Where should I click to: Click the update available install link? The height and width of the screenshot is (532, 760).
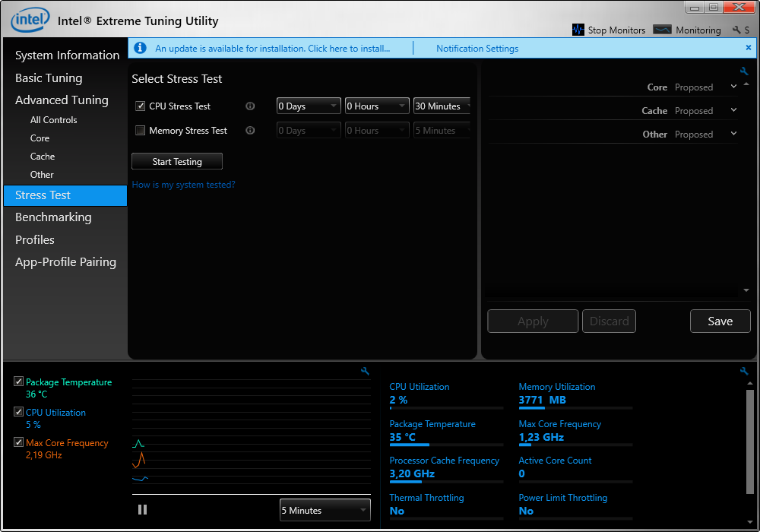(x=272, y=49)
